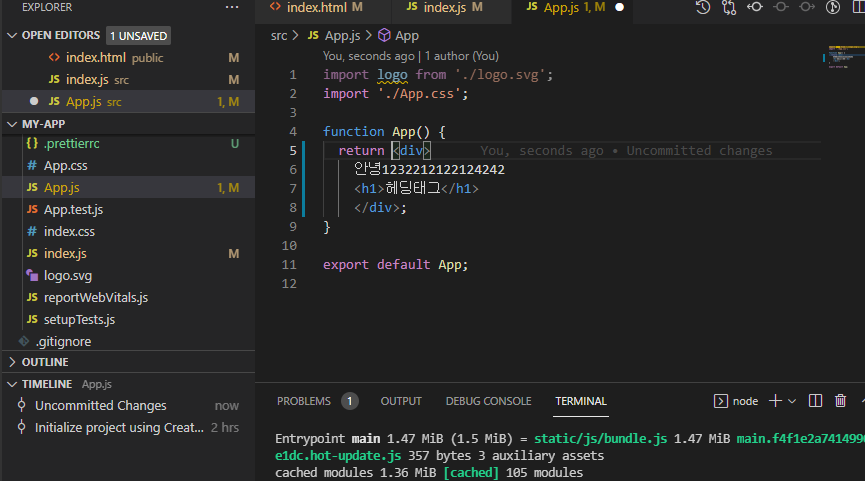Kill terminal with the trash icon
Image resolution: width=865 pixels, height=481 pixels.
(840, 401)
